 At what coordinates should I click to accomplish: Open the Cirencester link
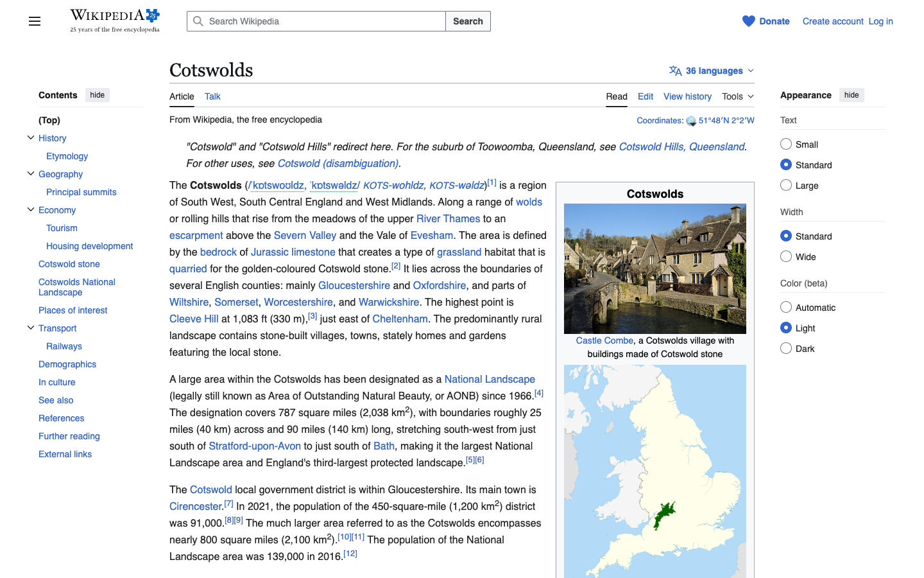click(x=195, y=506)
